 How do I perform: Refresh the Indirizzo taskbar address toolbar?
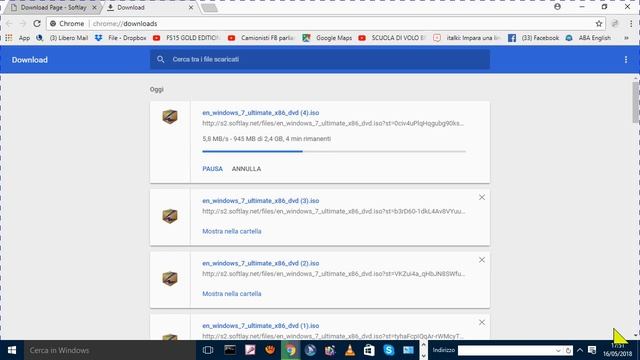pos(568,350)
